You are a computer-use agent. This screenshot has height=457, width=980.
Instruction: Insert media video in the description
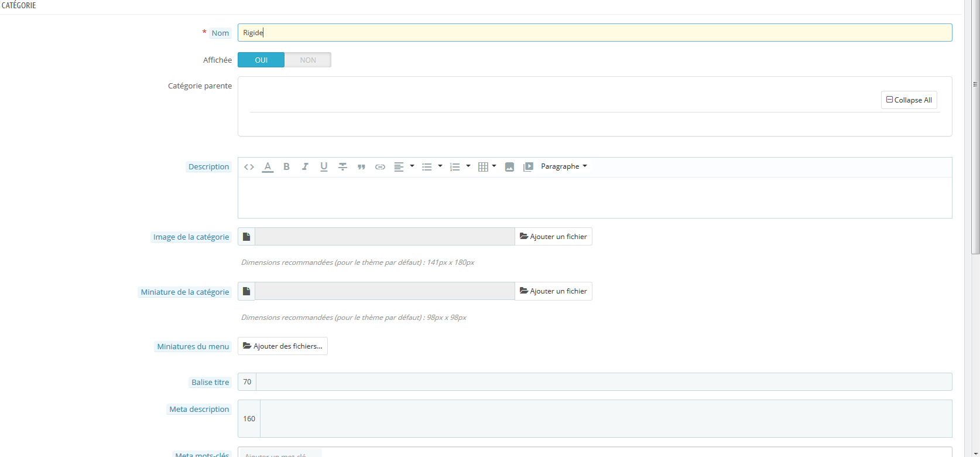coord(528,167)
